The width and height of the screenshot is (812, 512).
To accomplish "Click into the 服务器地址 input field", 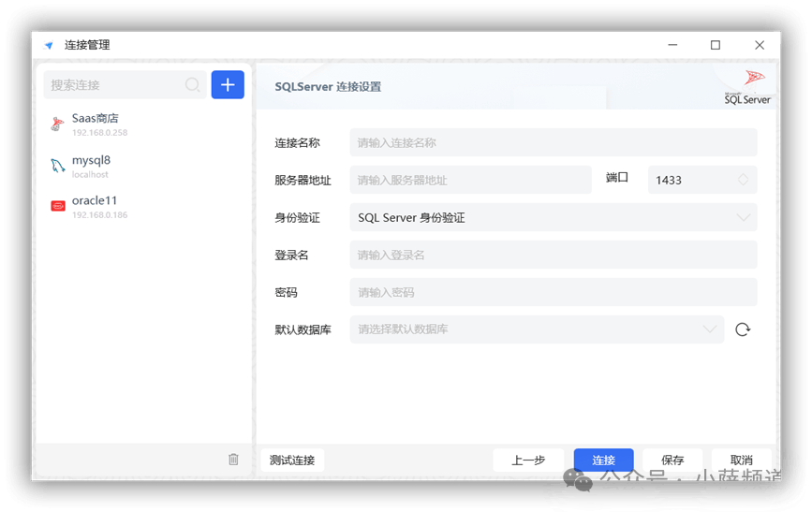I will click(470, 180).
